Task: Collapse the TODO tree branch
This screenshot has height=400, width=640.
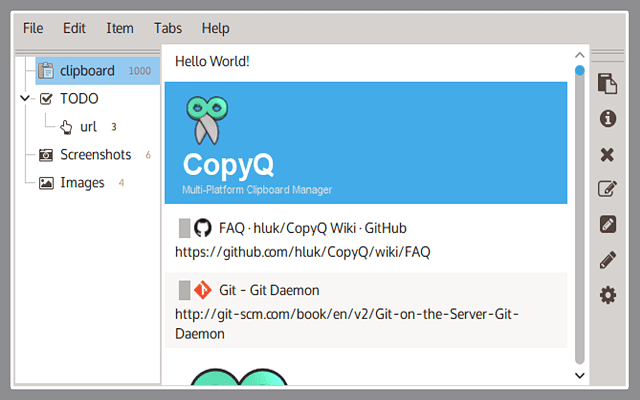Action: pos(25,99)
